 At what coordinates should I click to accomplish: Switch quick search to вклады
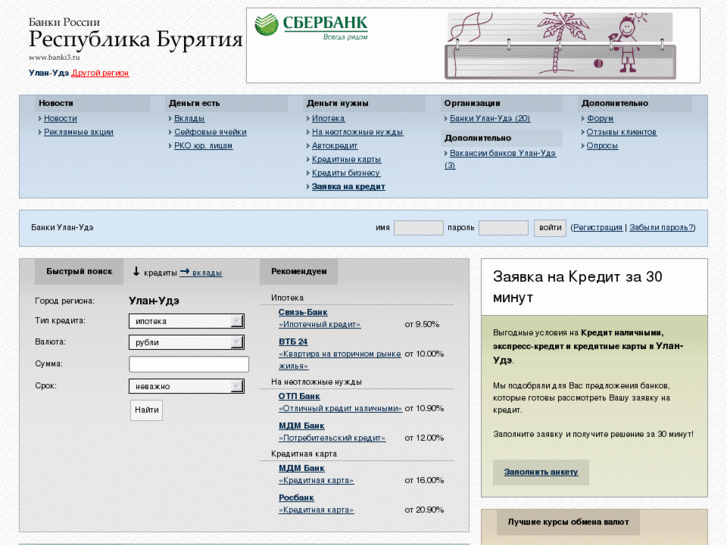click(x=207, y=273)
